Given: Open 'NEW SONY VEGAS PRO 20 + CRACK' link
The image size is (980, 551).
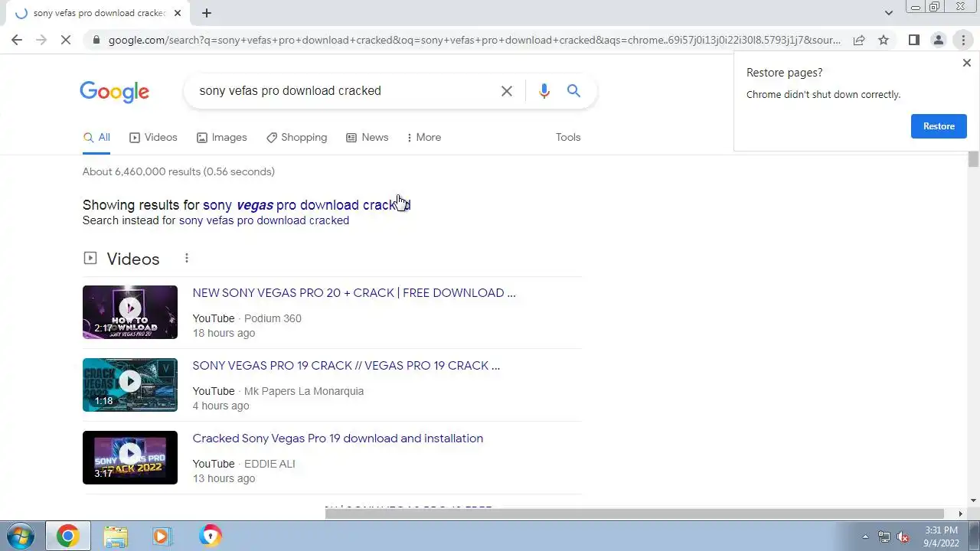Looking at the screenshot, I should point(354,293).
